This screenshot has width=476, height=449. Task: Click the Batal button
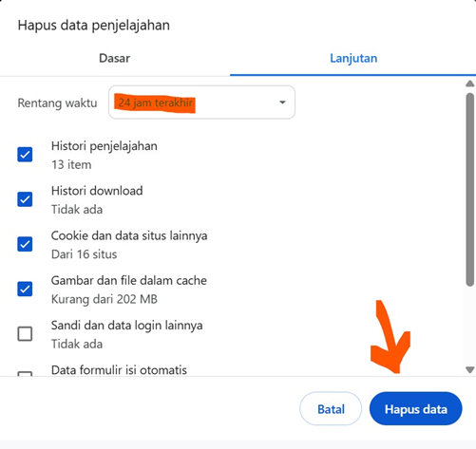click(x=331, y=409)
